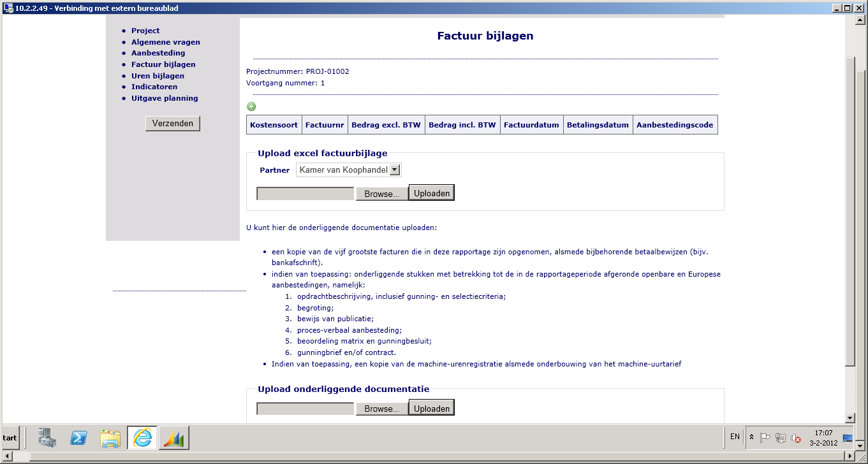Viewport: 868px width, 464px height.
Task: Click the Bedrag excl. BTW column header
Action: click(x=386, y=125)
